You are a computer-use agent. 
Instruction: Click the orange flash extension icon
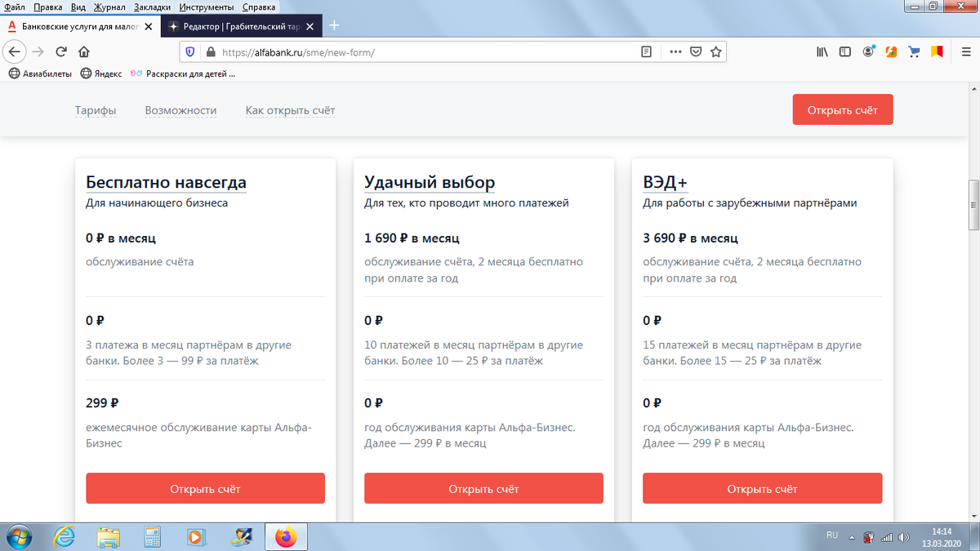click(892, 51)
